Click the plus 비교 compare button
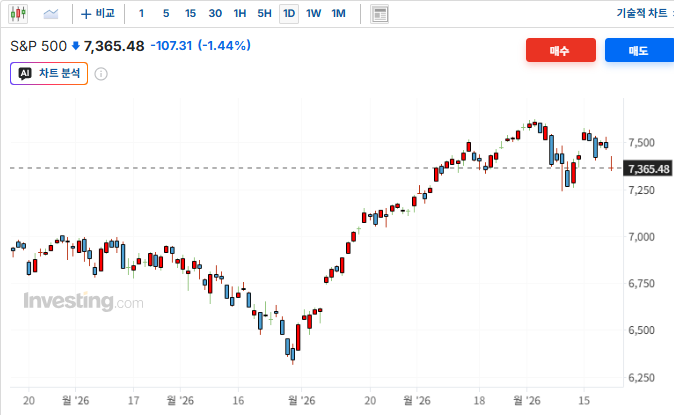The height and width of the screenshot is (415, 674). coord(98,14)
